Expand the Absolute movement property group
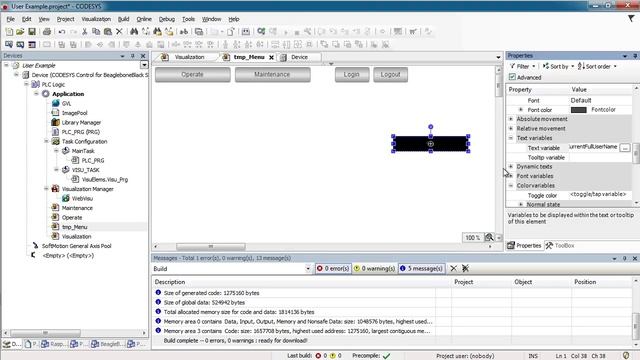640x360 pixels. [x=511, y=119]
